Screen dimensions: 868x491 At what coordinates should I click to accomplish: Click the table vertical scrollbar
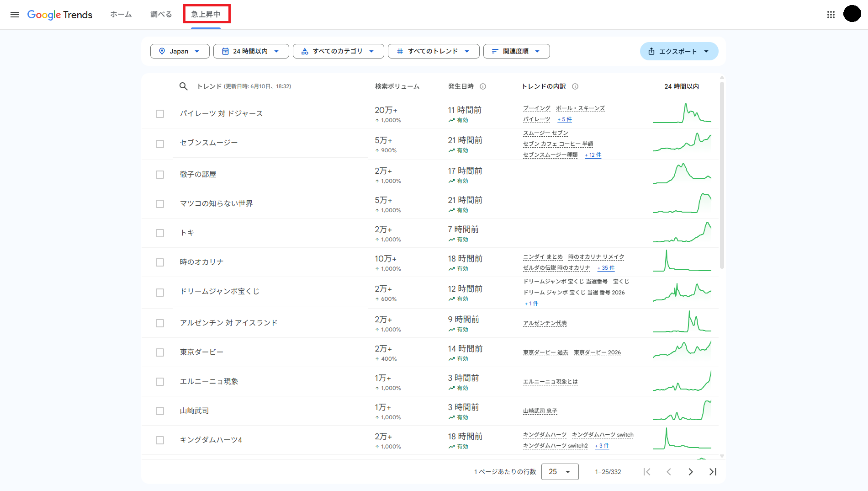[x=722, y=176]
